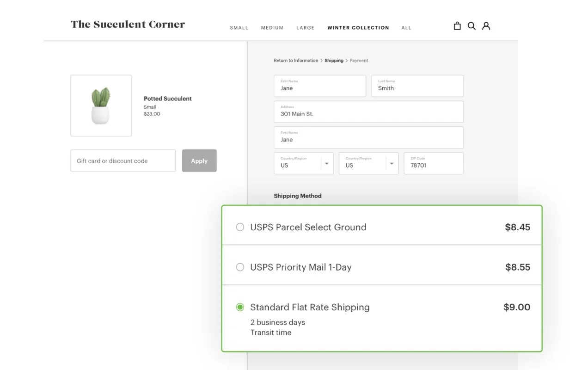
Task: Open the MEDIUM collection menu
Action: point(272,28)
